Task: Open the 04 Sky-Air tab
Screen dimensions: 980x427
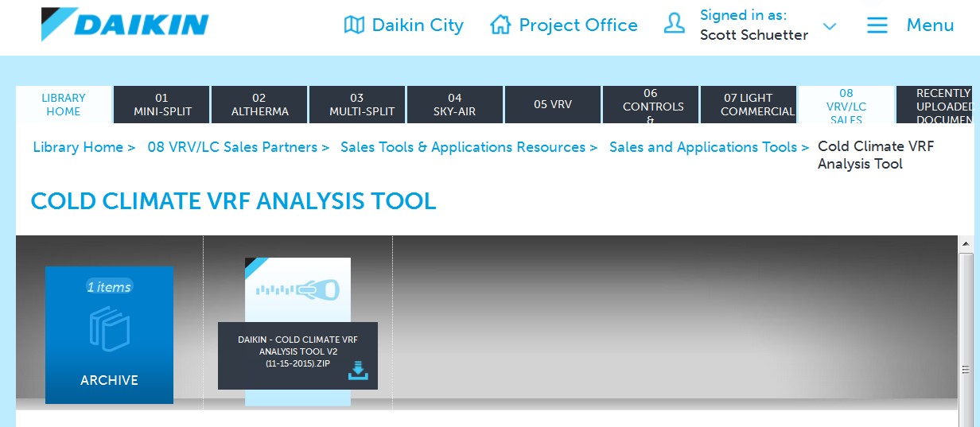Action: pyautogui.click(x=455, y=105)
